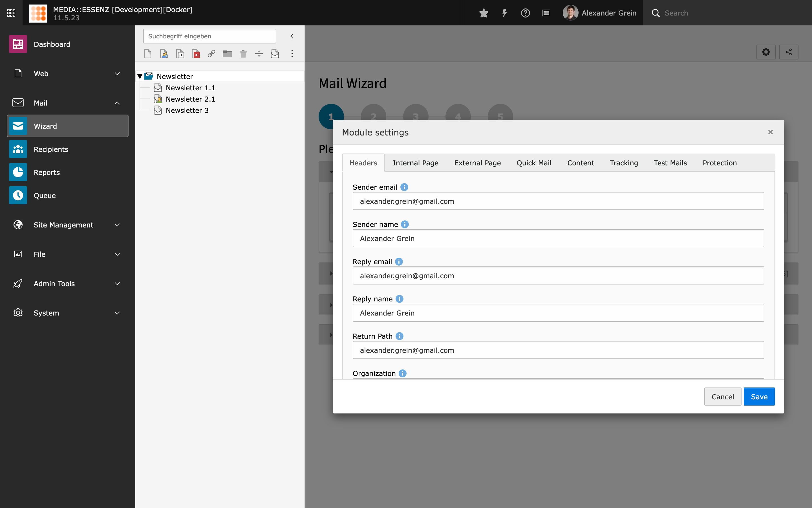Switch to the Protection tab

(720, 163)
